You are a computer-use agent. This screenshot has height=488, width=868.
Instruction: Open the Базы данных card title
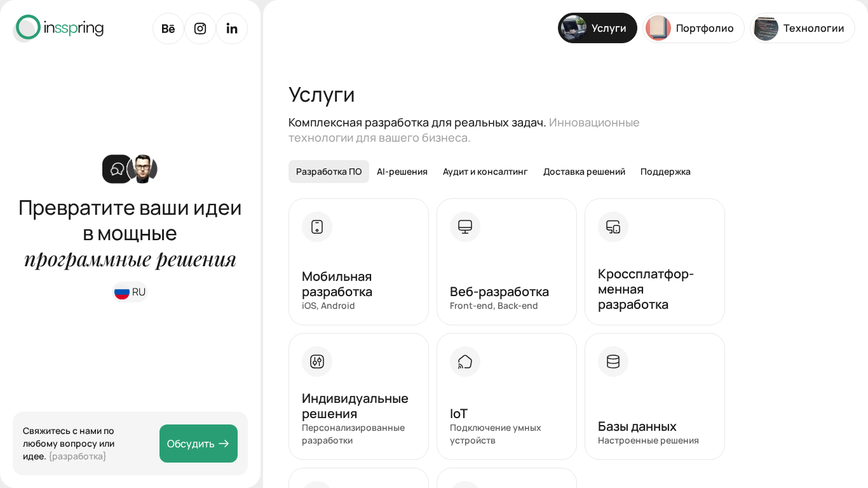tap(637, 426)
